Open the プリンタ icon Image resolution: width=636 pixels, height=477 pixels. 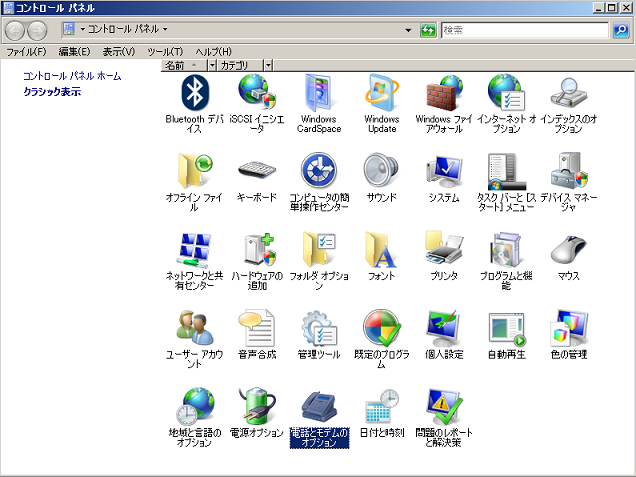point(444,247)
